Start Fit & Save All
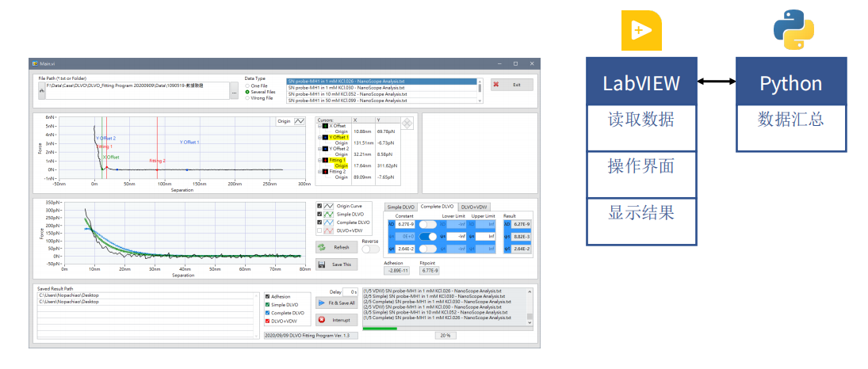 337,302
